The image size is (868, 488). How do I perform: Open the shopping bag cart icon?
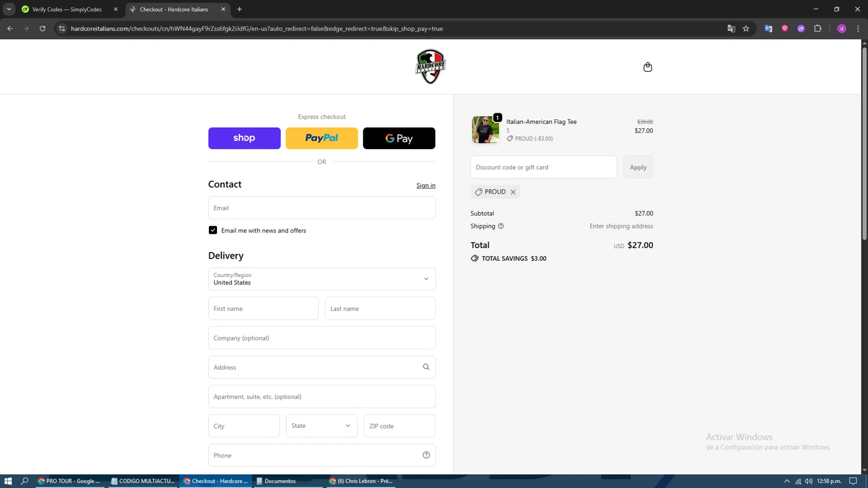coord(648,67)
